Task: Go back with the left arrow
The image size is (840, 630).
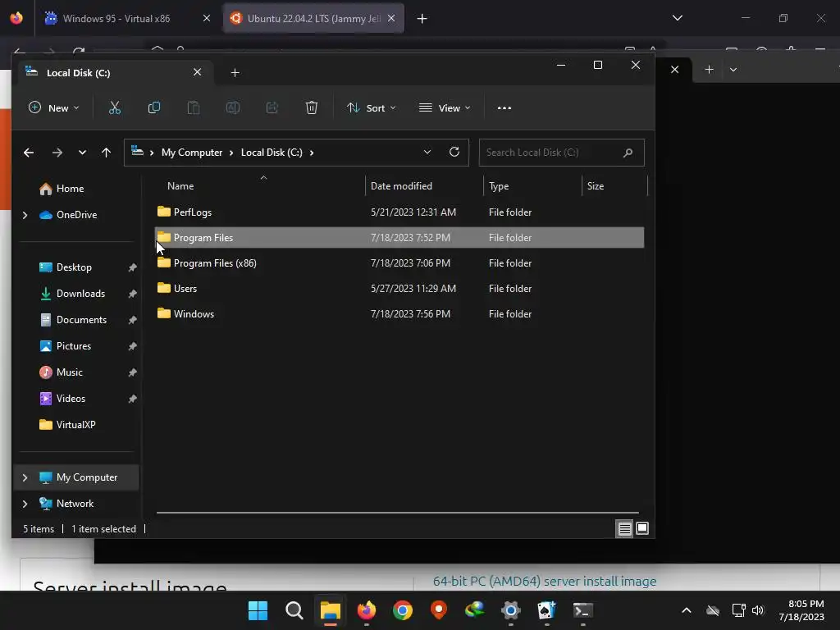Action: pyautogui.click(x=29, y=153)
